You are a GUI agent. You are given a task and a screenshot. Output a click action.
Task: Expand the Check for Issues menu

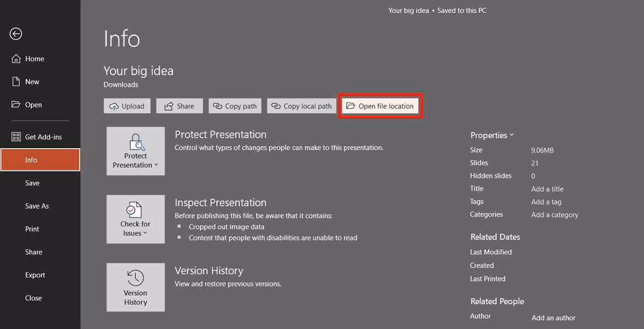(x=135, y=219)
